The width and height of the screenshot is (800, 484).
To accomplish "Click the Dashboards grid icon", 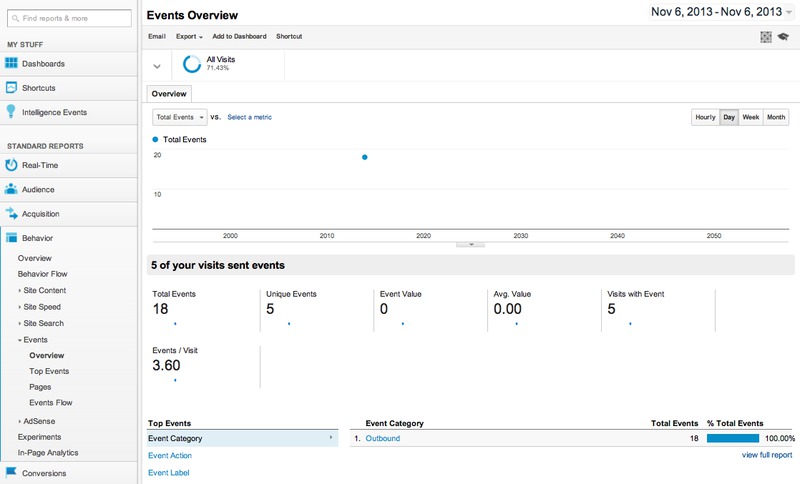I will point(11,63).
